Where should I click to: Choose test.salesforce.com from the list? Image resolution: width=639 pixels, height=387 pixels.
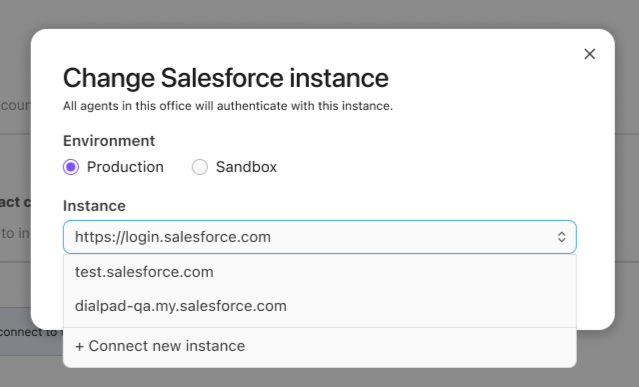[320, 272]
